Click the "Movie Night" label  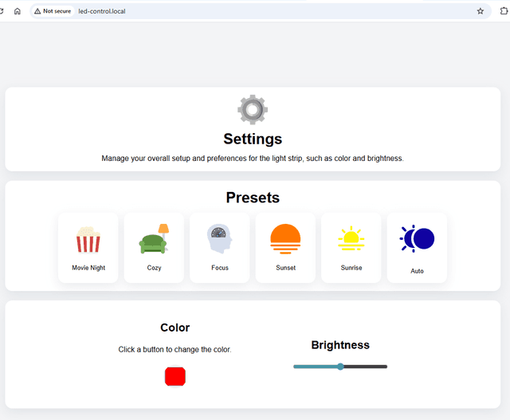[88, 268]
